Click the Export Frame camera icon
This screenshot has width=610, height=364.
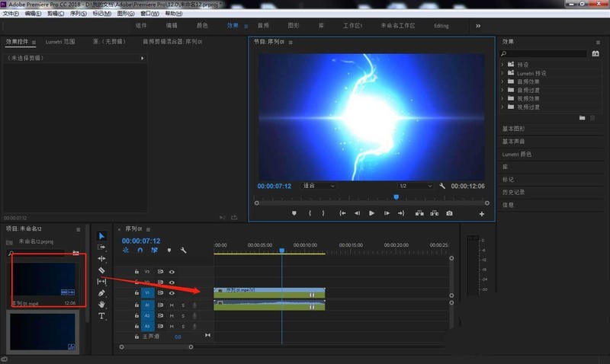pos(449,213)
